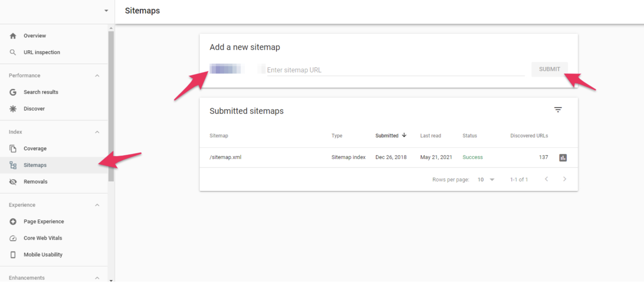Sort by the Submitted column header
This screenshot has height=283, width=644.
click(387, 135)
